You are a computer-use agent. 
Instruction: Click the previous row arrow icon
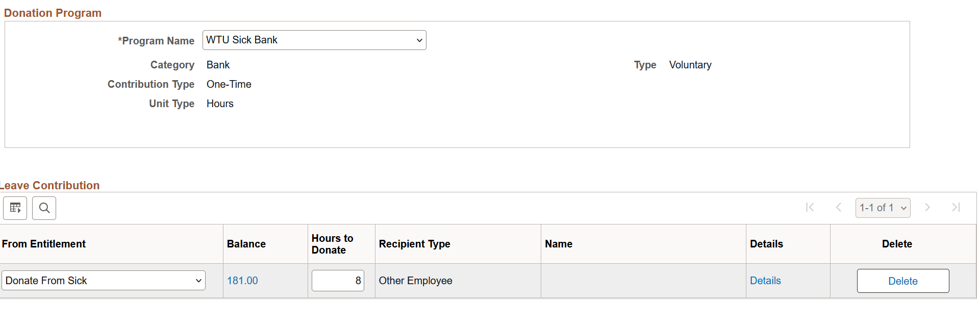pos(839,208)
